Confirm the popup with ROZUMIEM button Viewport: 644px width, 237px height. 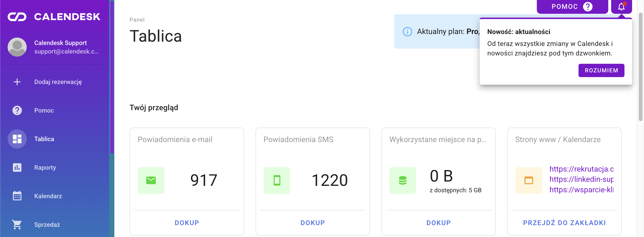(601, 70)
